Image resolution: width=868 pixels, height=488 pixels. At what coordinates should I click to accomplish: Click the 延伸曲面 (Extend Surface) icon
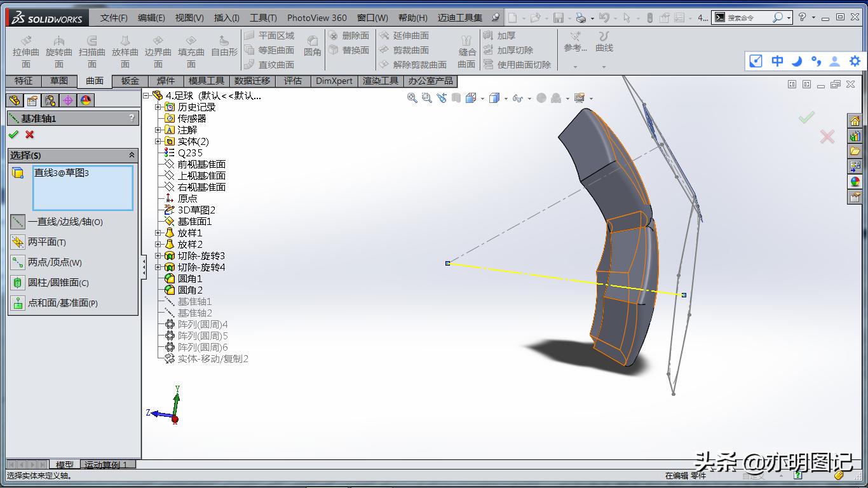[403, 36]
